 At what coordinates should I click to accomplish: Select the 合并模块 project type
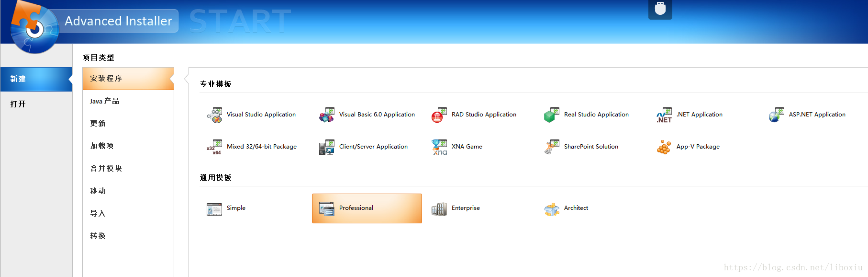(128, 169)
